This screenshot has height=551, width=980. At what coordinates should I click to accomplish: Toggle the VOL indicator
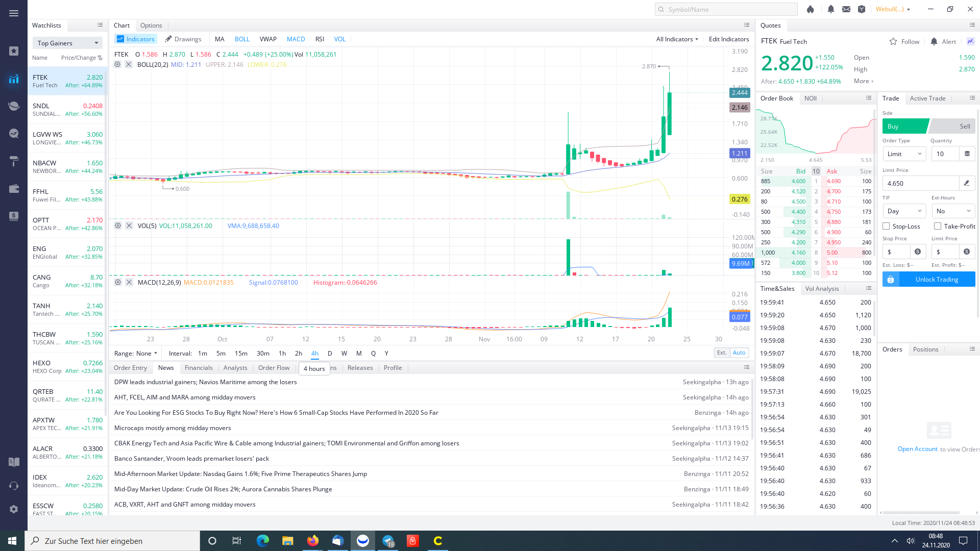[340, 39]
